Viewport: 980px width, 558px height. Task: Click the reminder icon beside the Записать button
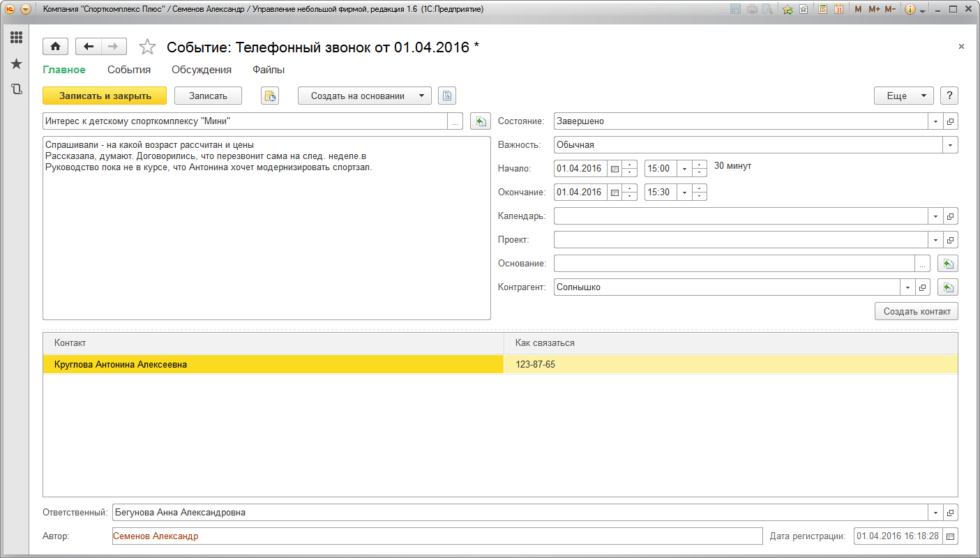pyautogui.click(x=270, y=96)
